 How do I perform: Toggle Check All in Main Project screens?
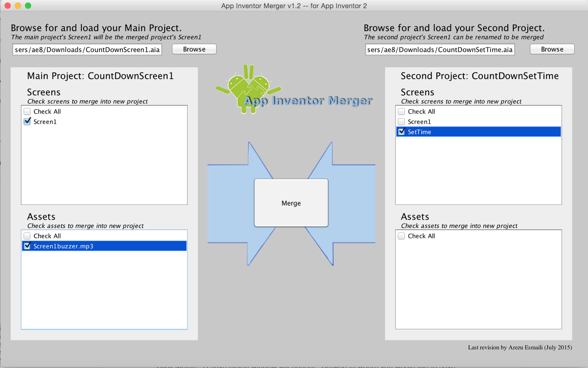click(x=27, y=111)
